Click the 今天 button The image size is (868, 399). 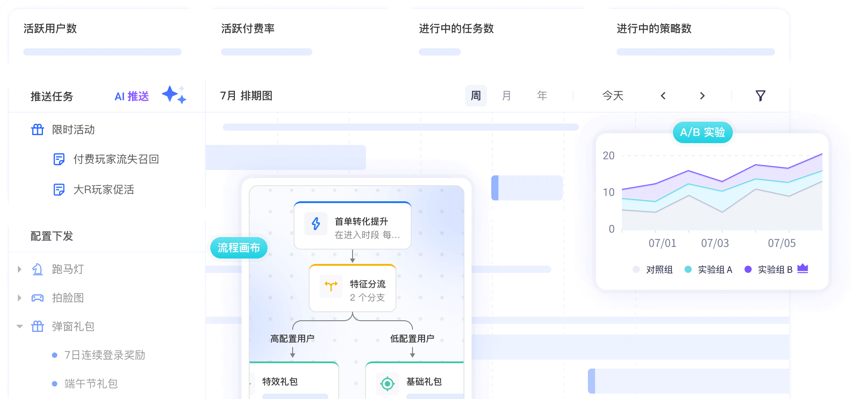[613, 96]
